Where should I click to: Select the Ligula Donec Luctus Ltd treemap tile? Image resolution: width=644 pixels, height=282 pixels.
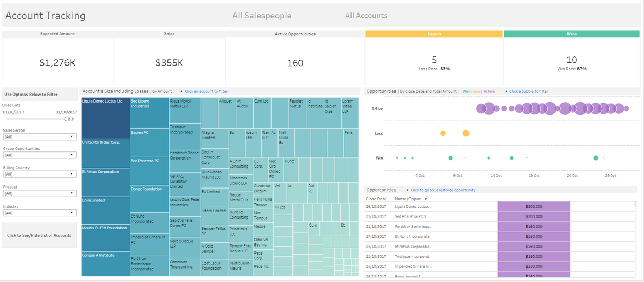pyautogui.click(x=105, y=118)
